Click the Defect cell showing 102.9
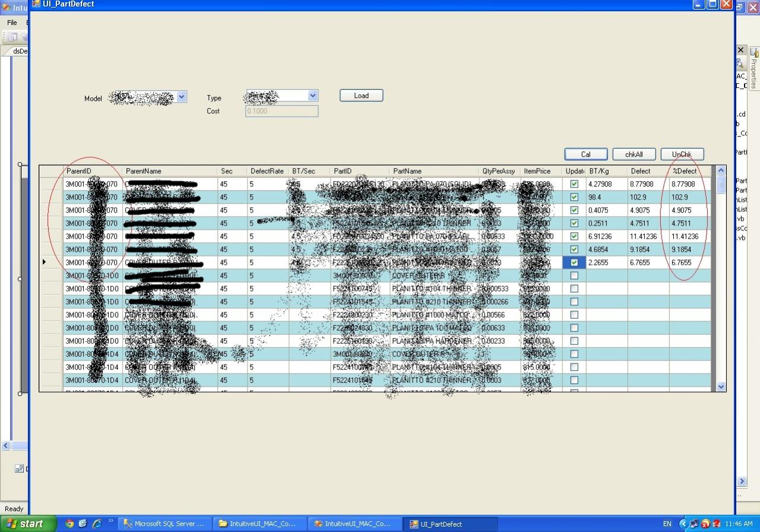 tap(648, 197)
